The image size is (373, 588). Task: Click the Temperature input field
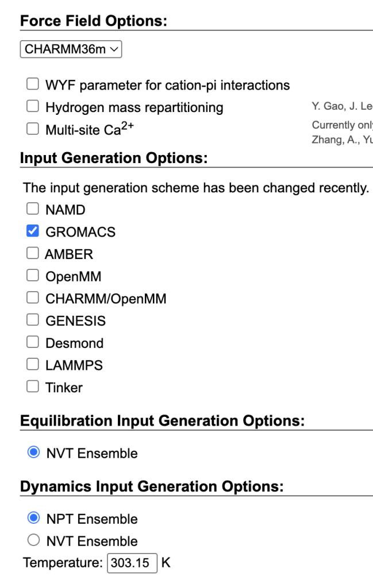tap(132, 563)
